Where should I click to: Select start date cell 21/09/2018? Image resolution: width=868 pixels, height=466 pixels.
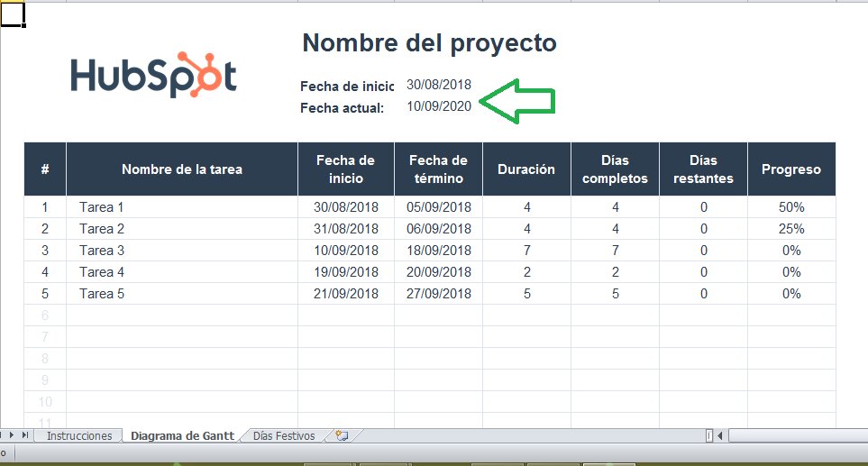(346, 293)
